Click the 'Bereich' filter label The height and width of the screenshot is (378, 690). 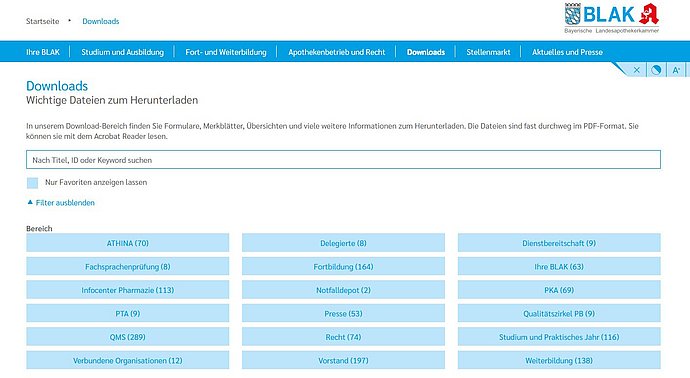coord(39,228)
